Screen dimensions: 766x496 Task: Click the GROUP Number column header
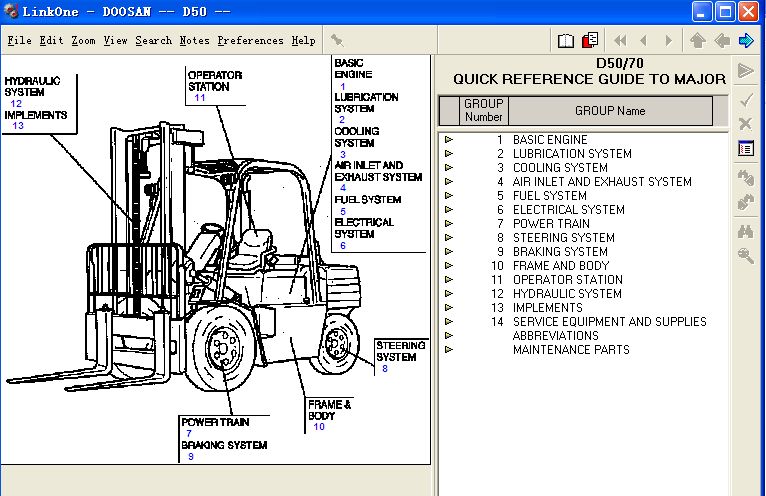pyautogui.click(x=484, y=110)
